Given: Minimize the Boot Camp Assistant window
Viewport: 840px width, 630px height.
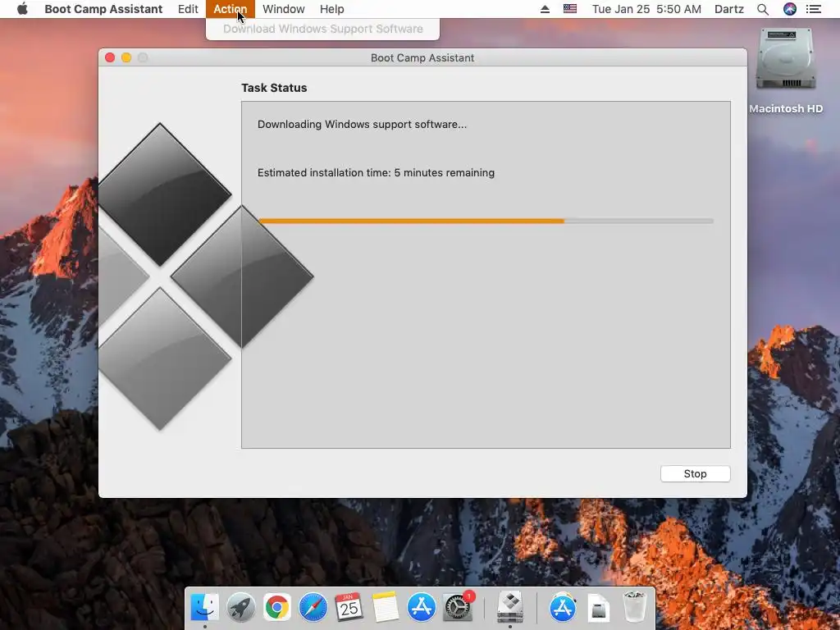Looking at the screenshot, I should coord(126,57).
